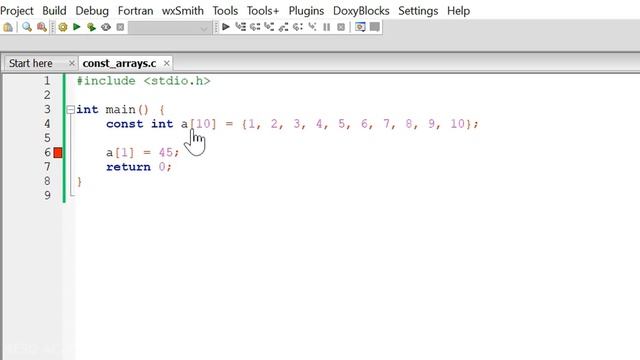Click the Step into instruction icon

pos(312,27)
